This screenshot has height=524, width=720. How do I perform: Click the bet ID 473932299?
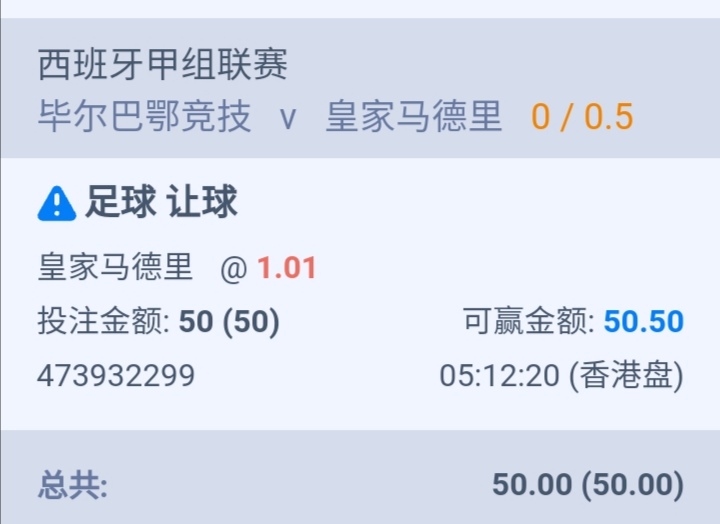[116, 376]
